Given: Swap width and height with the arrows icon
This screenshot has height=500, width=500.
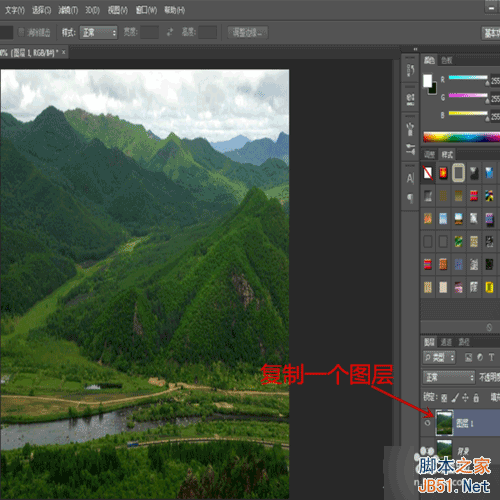Looking at the screenshot, I should pyautogui.click(x=170, y=32).
